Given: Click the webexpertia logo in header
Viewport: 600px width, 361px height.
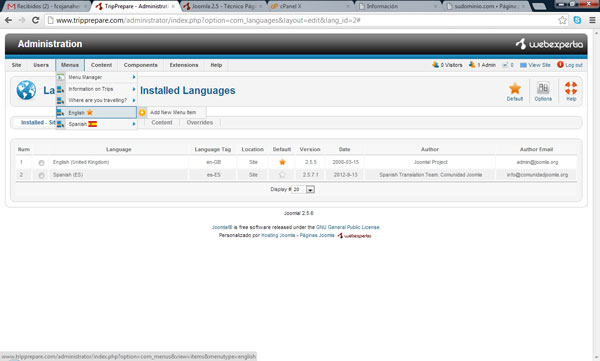Looking at the screenshot, I should coord(549,44).
